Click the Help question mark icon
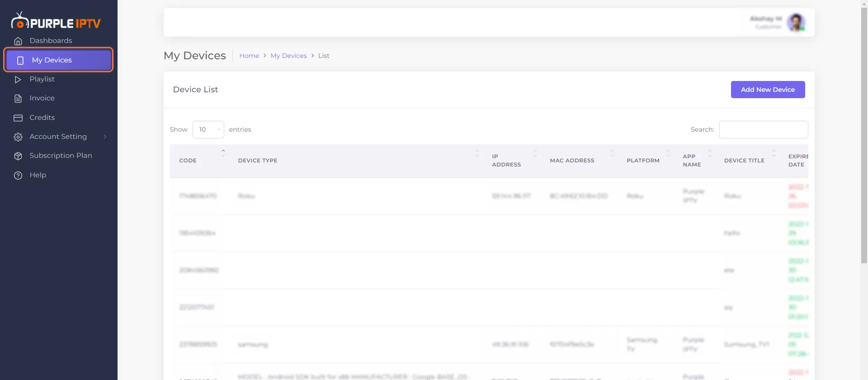 click(18, 176)
